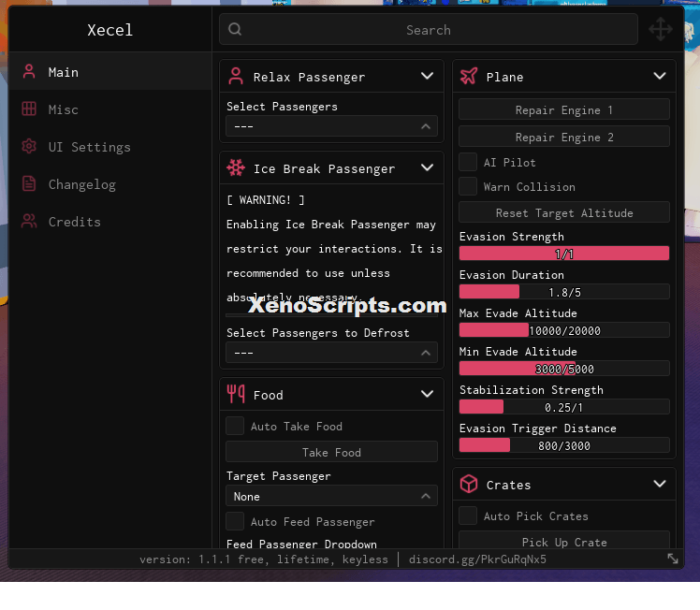Enable the Warn Collision checkbox
This screenshot has height=610, width=700.
point(468,186)
